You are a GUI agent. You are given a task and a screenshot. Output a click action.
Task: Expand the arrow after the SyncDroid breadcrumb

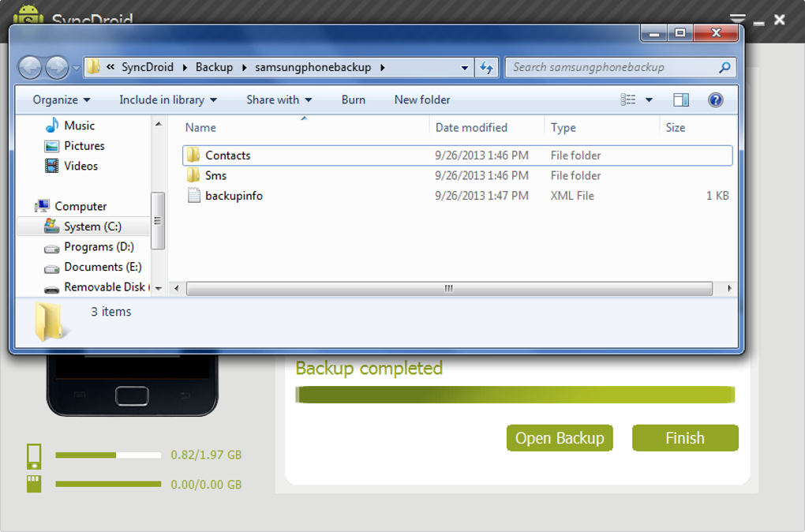point(185,67)
